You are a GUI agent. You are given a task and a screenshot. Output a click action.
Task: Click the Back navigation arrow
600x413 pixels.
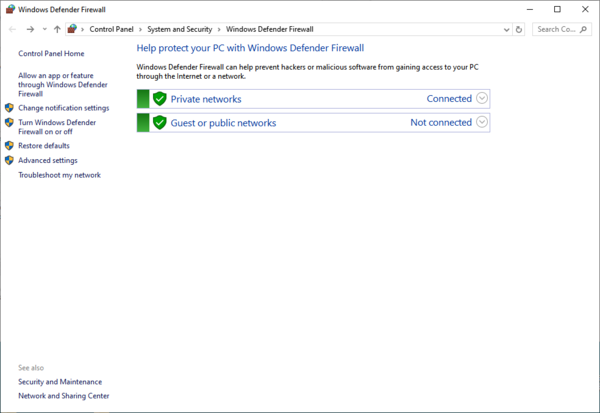coord(12,29)
